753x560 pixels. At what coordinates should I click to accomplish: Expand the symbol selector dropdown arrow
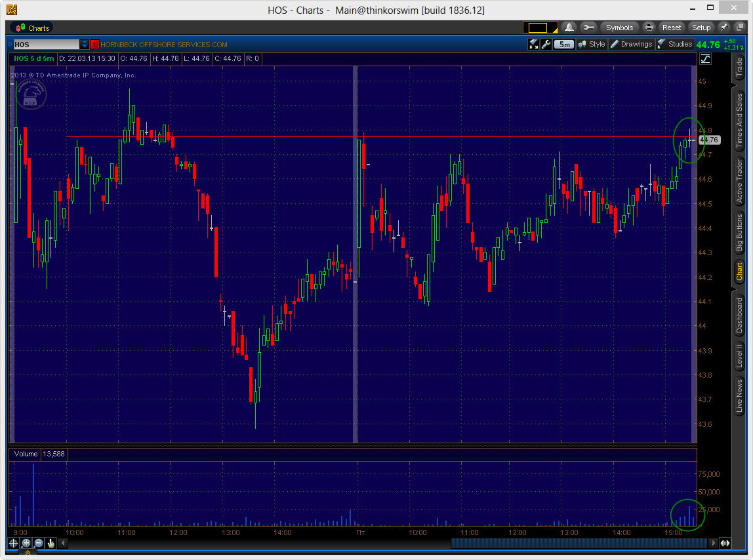point(85,44)
